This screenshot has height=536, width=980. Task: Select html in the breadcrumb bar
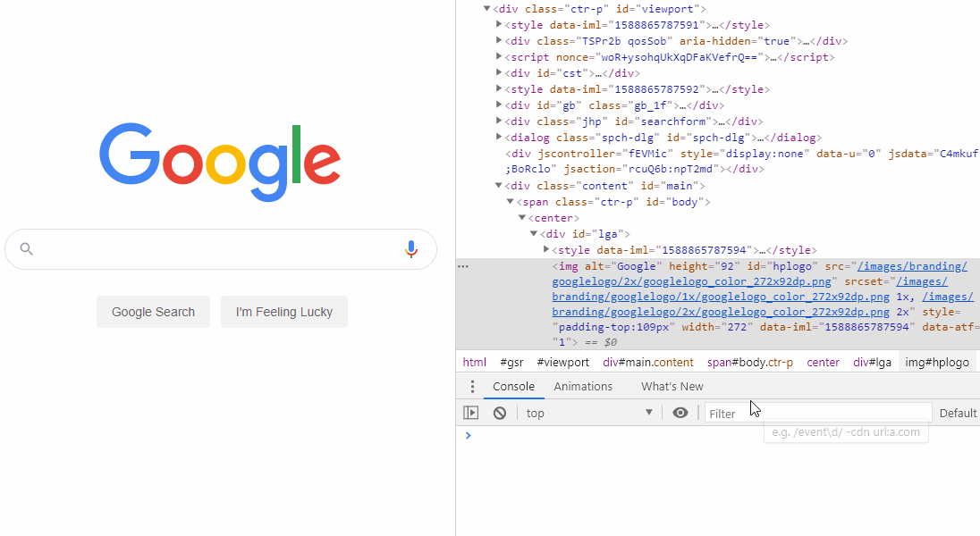coord(475,363)
